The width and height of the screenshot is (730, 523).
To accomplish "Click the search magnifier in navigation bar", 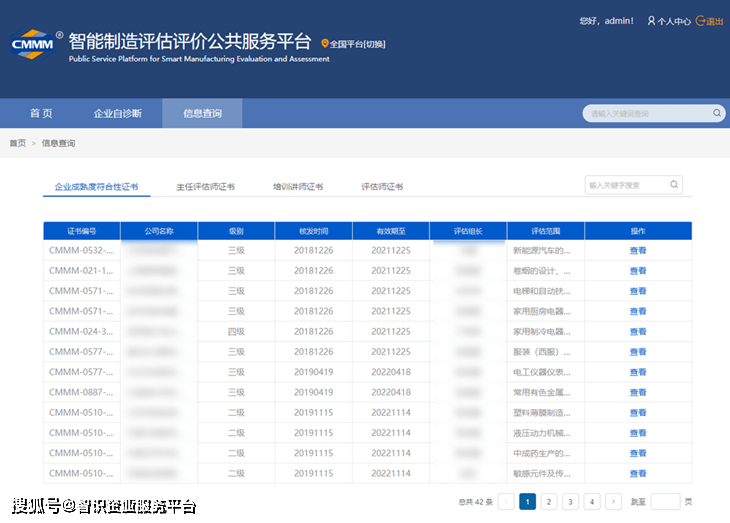I will (x=716, y=114).
